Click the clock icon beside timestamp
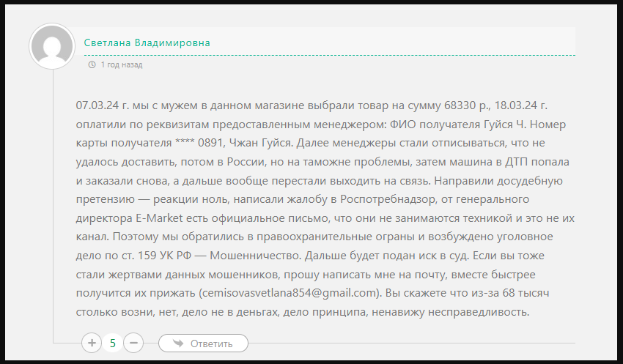The height and width of the screenshot is (364, 623). coord(92,64)
